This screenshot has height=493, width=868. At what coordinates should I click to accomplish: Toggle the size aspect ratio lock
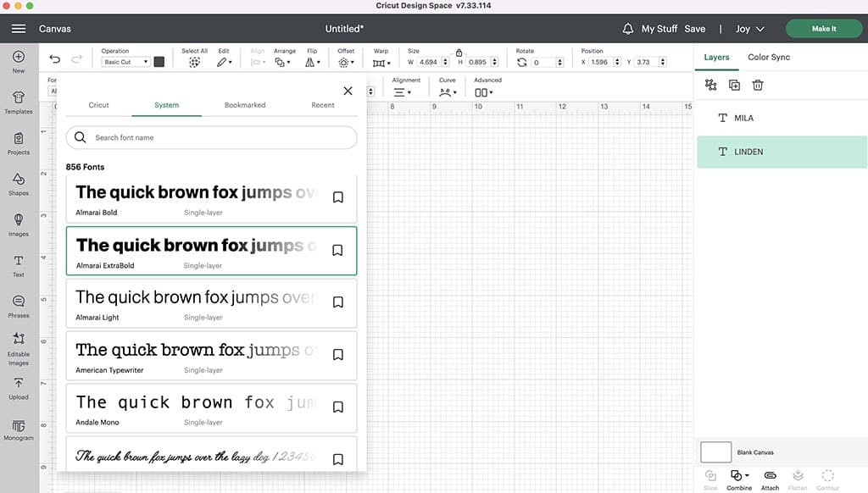tap(459, 53)
